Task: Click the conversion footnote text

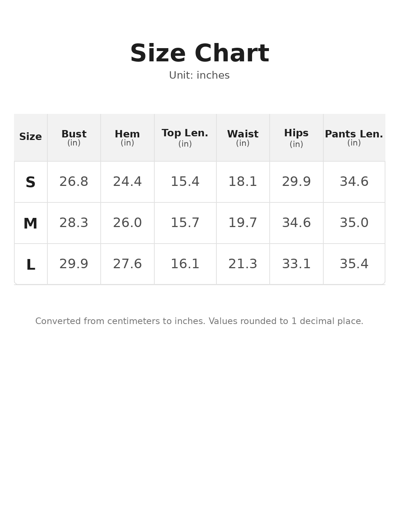Action: [x=199, y=321]
